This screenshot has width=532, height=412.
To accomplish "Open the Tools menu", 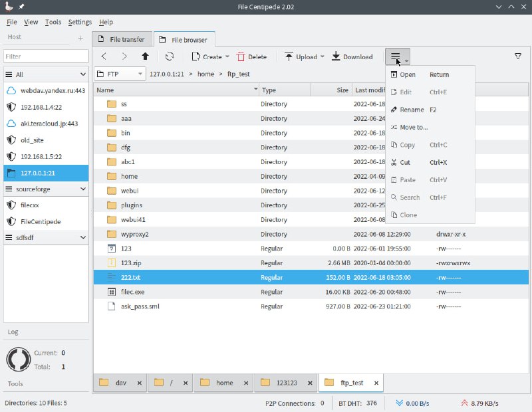I will point(53,22).
